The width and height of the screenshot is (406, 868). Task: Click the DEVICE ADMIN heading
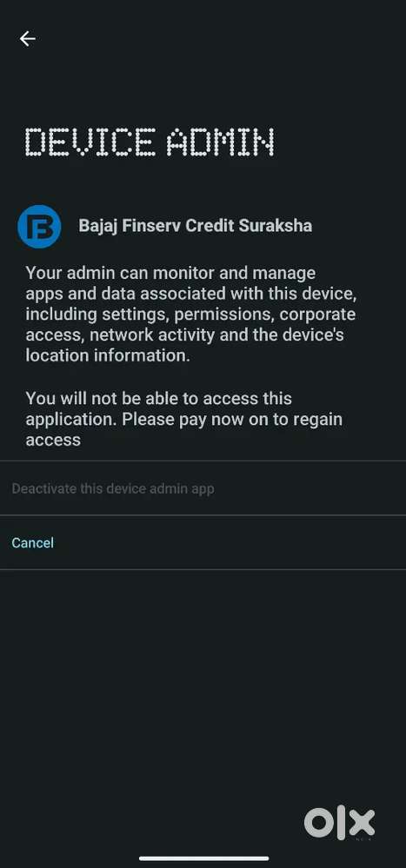(x=150, y=142)
